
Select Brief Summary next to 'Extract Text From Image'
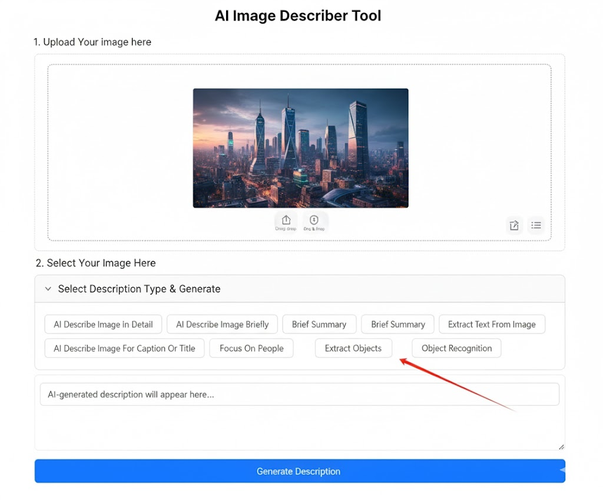pos(398,324)
